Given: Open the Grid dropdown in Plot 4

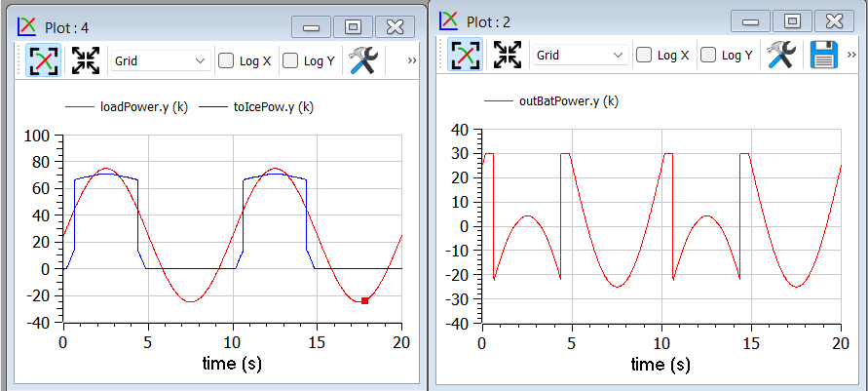Looking at the screenshot, I should 160,60.
